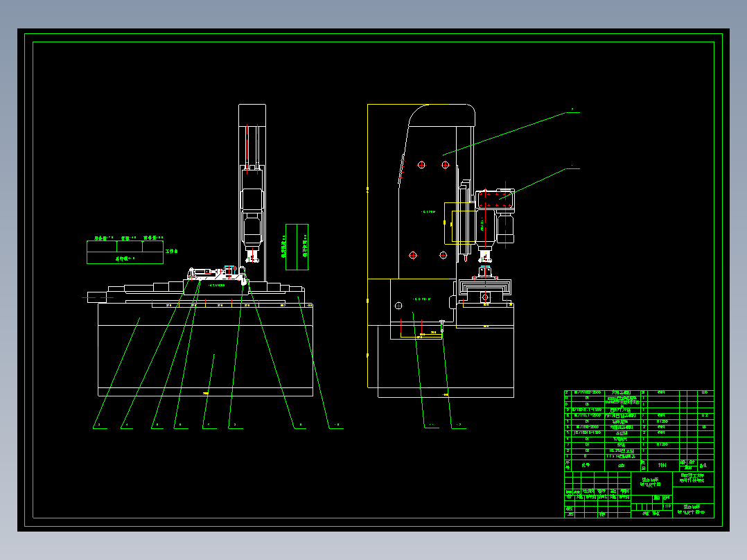Select the parts list header row above the title block
Screen dimensions: 747x560
tap(639, 465)
